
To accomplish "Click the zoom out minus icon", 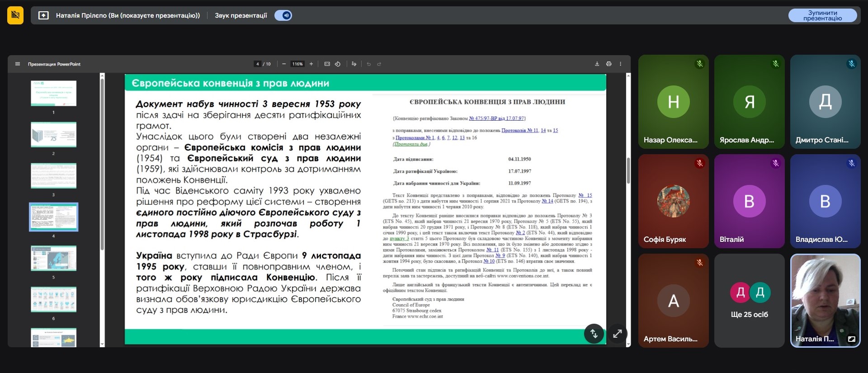I will coord(284,64).
